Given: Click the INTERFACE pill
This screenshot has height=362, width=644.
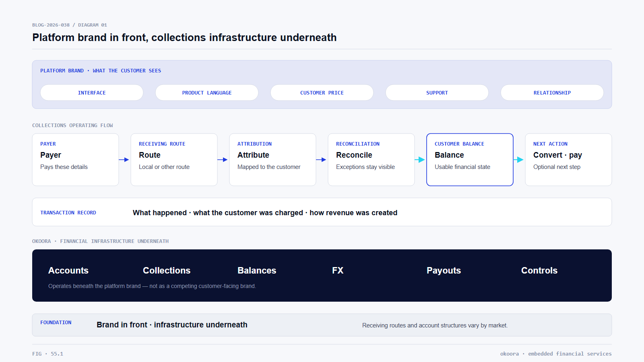Looking at the screenshot, I should [92, 93].
